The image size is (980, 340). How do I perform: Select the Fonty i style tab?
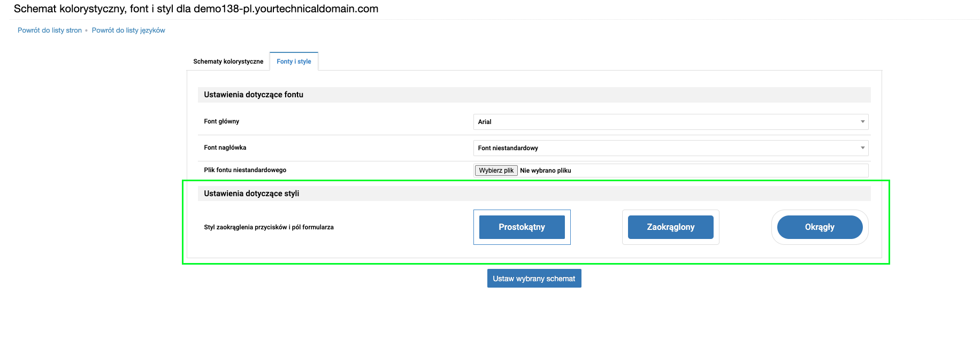coord(294,61)
